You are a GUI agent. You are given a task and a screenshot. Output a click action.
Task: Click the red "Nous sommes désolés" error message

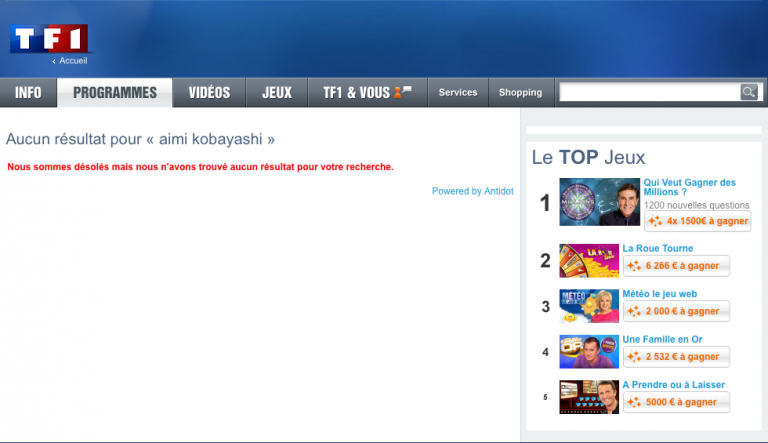point(200,167)
